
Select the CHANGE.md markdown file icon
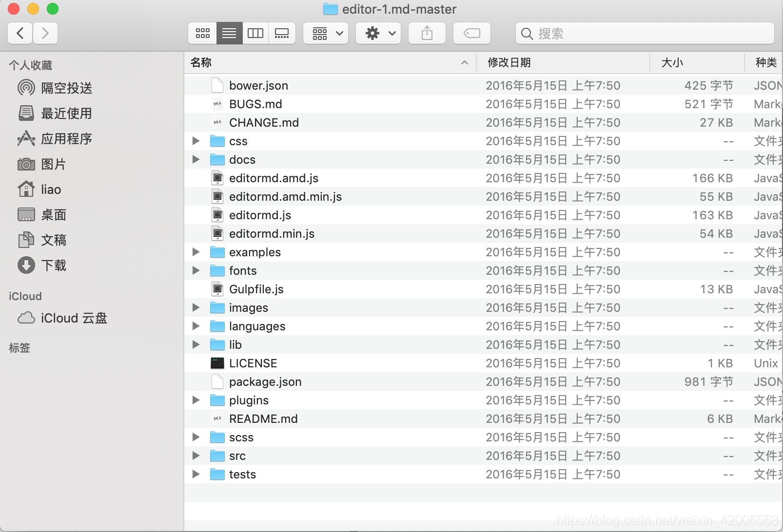coord(217,122)
